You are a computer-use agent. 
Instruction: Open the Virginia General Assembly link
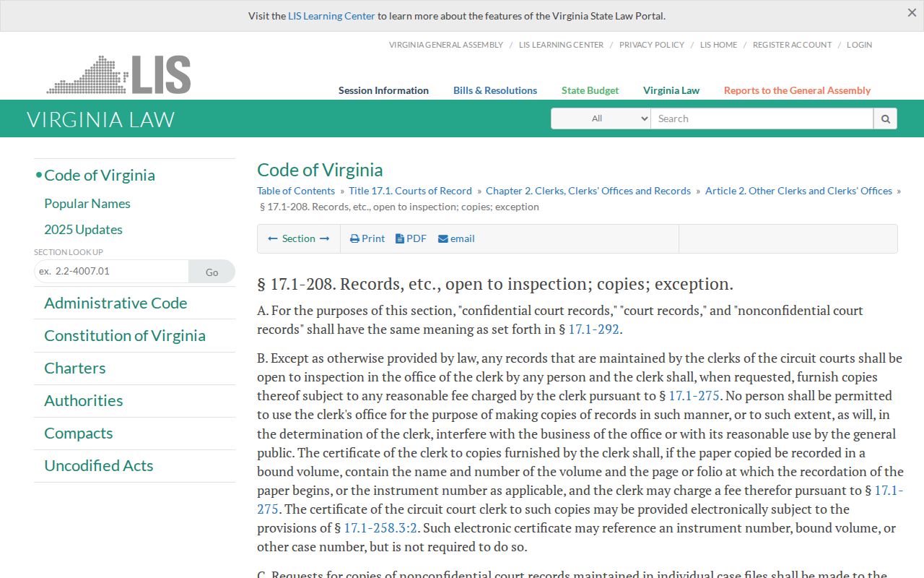click(x=446, y=45)
